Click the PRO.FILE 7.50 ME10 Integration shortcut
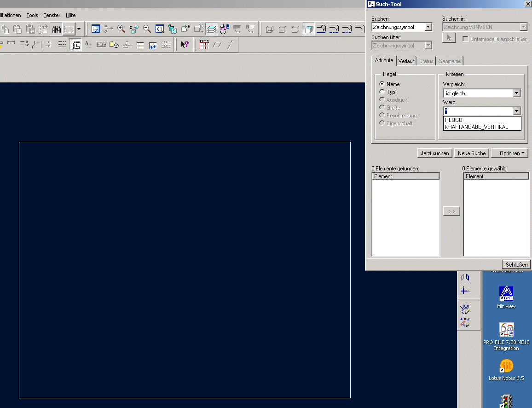 [506, 336]
